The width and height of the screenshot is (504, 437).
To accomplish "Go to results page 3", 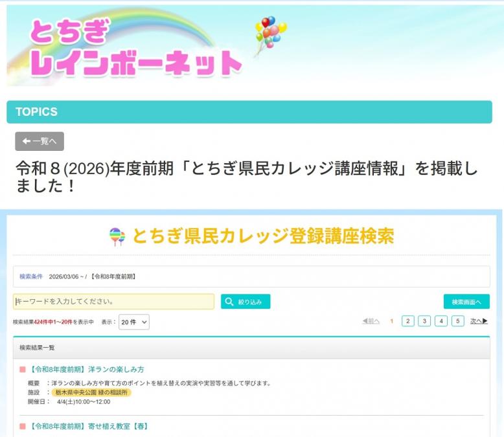I will click(x=424, y=321).
